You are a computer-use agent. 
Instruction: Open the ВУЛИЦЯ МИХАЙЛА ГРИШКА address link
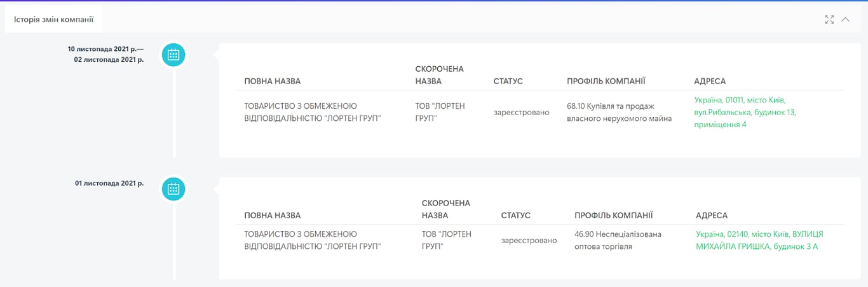point(759,240)
